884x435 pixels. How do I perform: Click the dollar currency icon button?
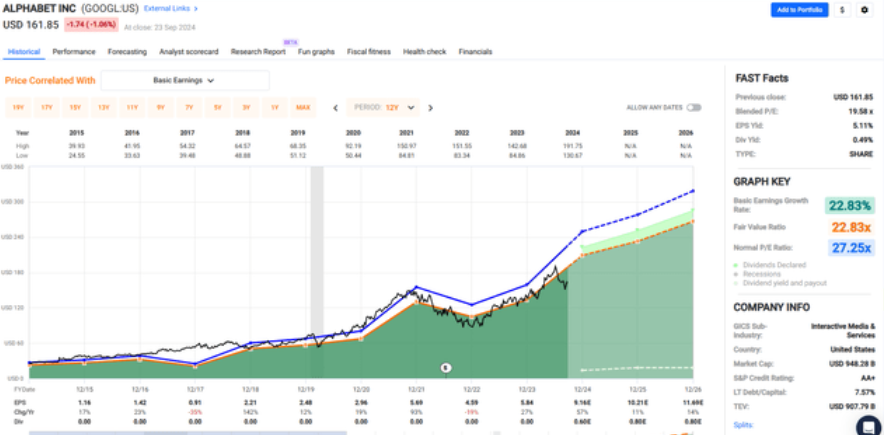coord(842,10)
